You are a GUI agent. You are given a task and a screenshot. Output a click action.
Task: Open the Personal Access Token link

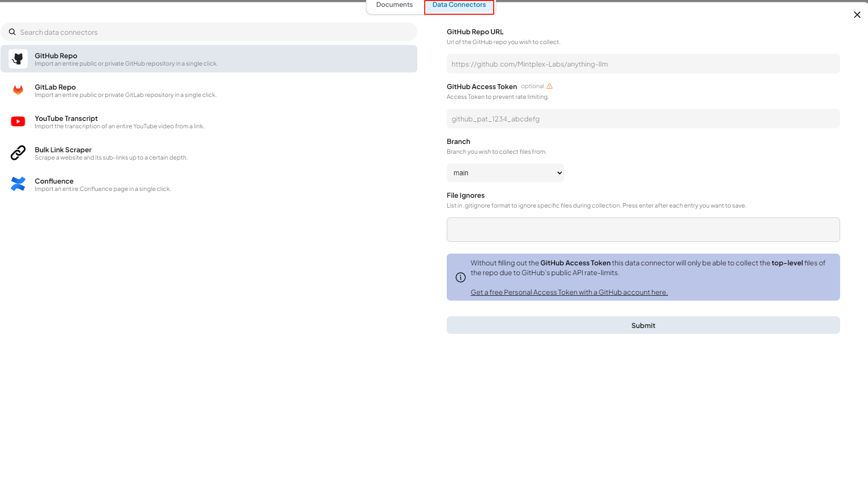[569, 292]
